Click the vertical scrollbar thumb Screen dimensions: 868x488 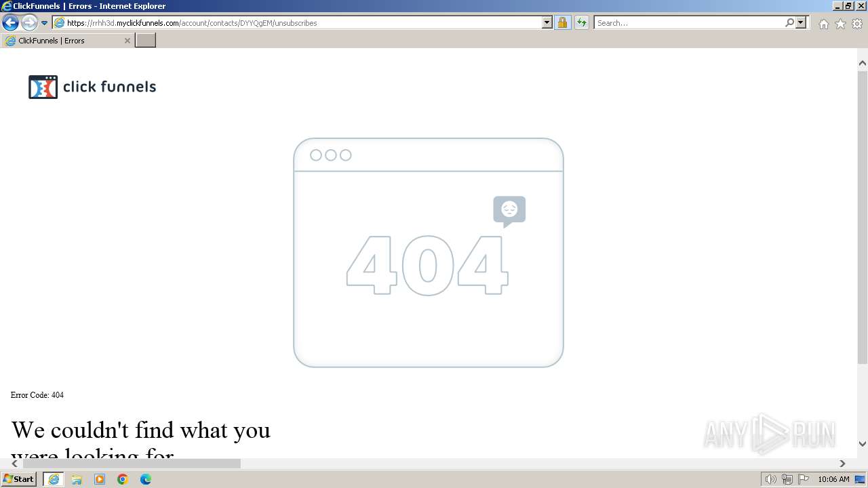pos(863,217)
